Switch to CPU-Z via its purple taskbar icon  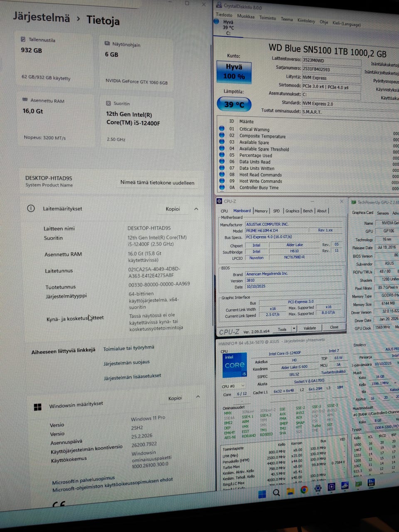(x=331, y=487)
